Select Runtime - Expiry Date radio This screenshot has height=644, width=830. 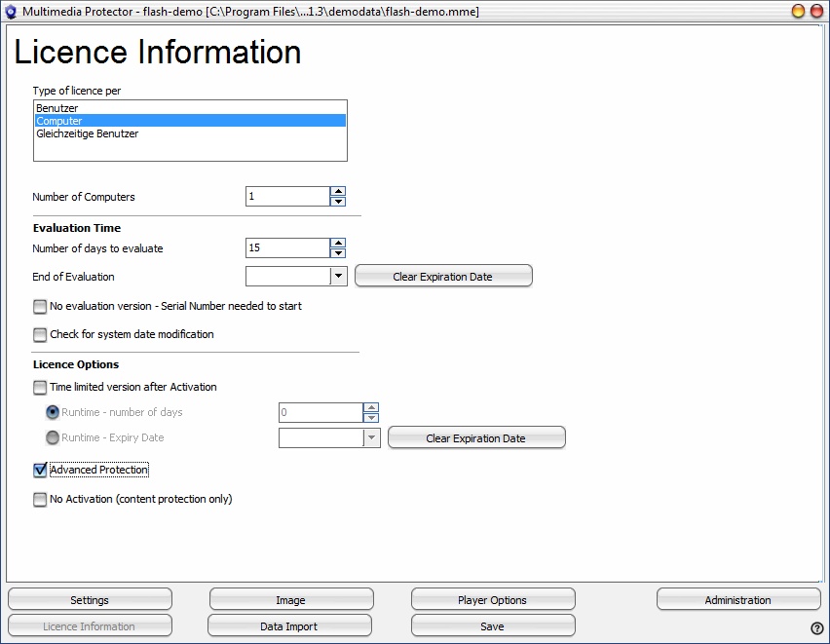coord(53,437)
